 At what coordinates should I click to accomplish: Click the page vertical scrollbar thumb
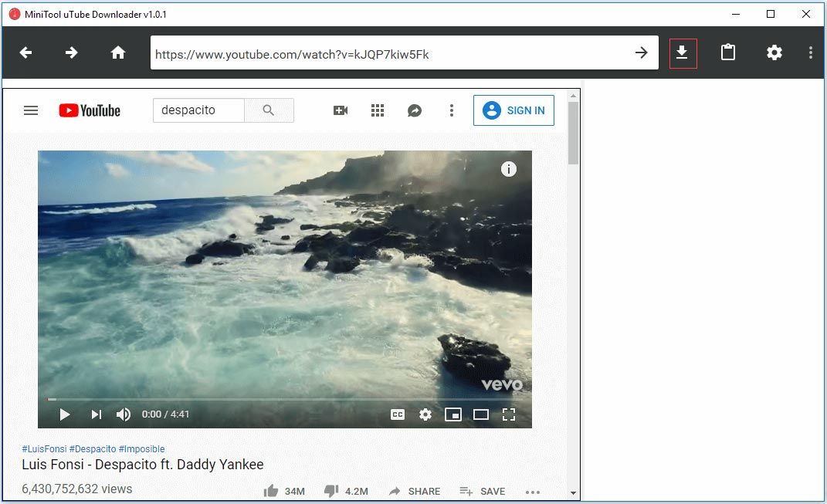(573, 133)
